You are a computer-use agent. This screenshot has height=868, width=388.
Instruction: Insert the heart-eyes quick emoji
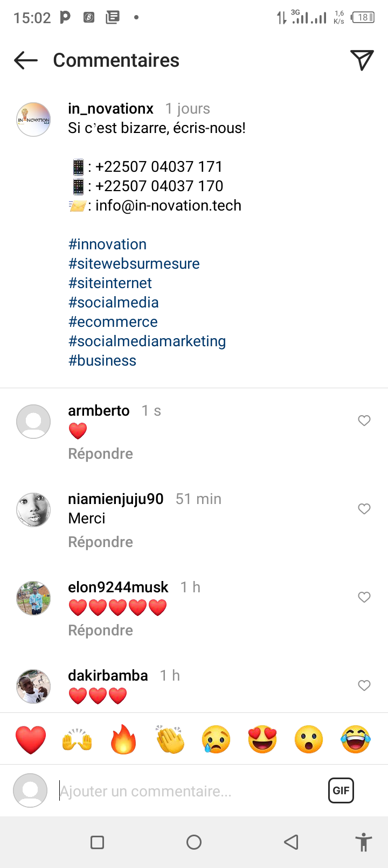(262, 739)
